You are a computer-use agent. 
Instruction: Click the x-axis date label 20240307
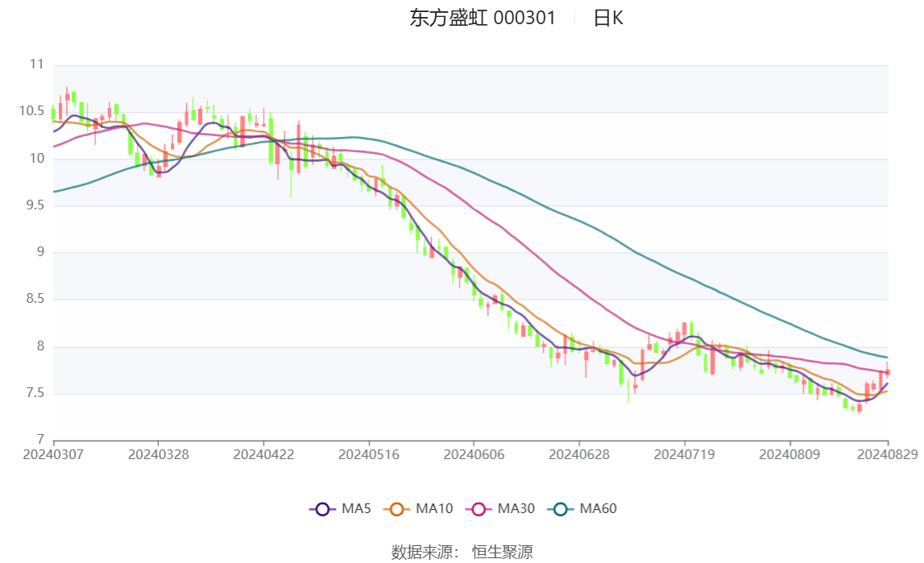click(x=53, y=454)
